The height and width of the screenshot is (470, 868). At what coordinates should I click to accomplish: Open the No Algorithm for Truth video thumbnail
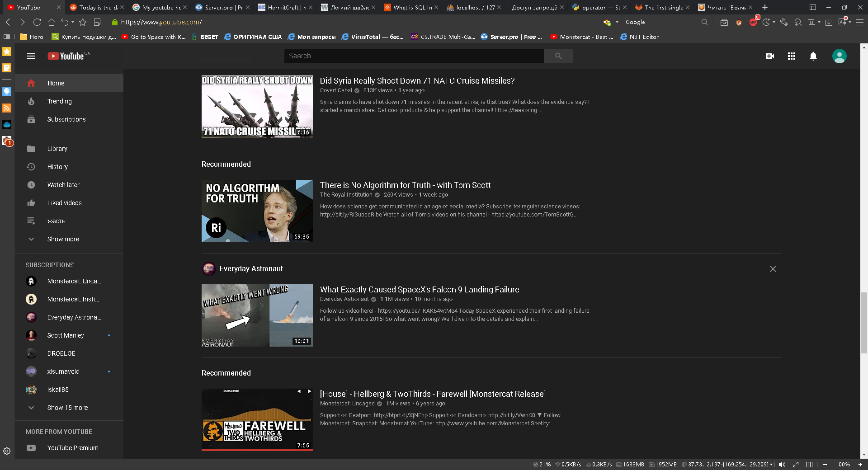(257, 211)
